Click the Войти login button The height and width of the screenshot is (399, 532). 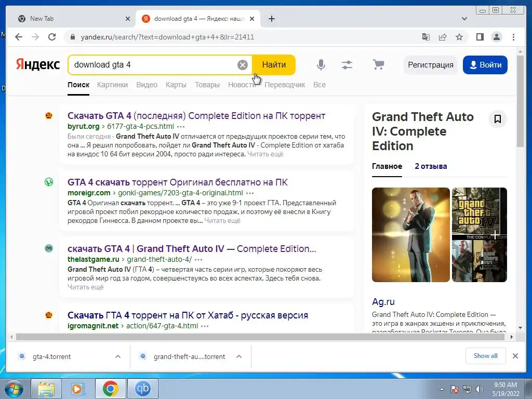tap(485, 65)
